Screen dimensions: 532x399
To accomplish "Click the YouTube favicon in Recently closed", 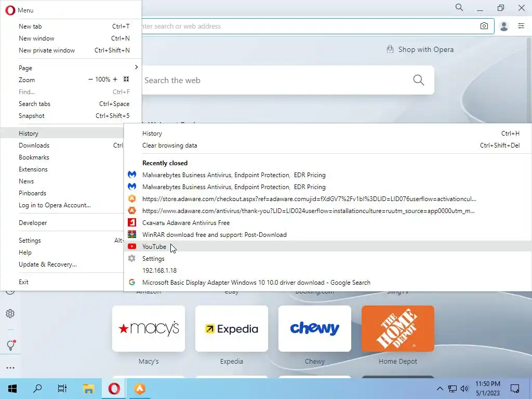I will [132, 247].
